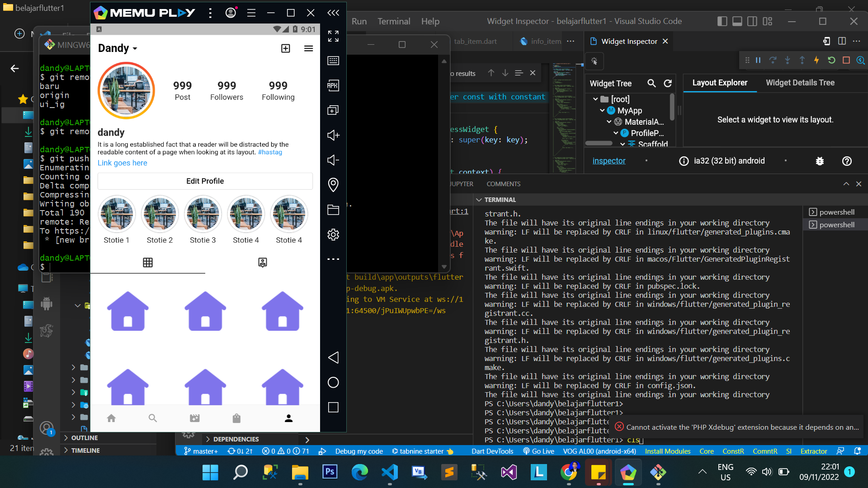Collapse the MyApp node in Widget Tree
This screenshot has width=868, height=488.
pyautogui.click(x=603, y=110)
